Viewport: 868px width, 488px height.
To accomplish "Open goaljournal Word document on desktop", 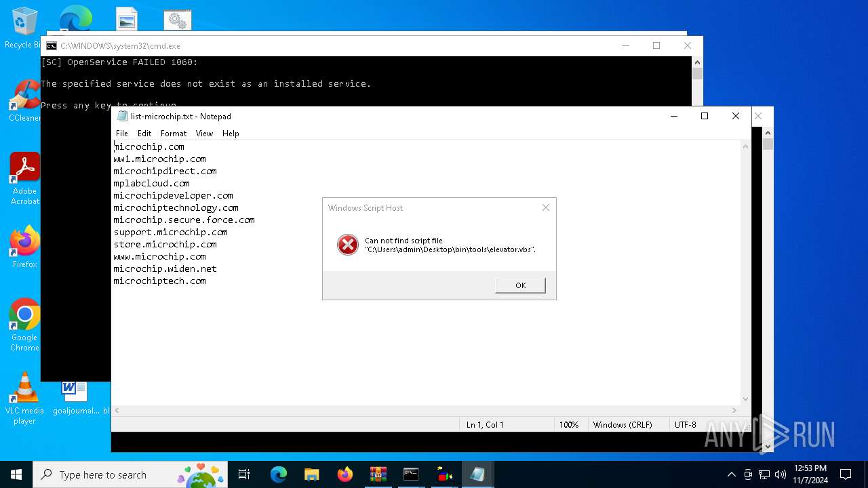I will (75, 399).
